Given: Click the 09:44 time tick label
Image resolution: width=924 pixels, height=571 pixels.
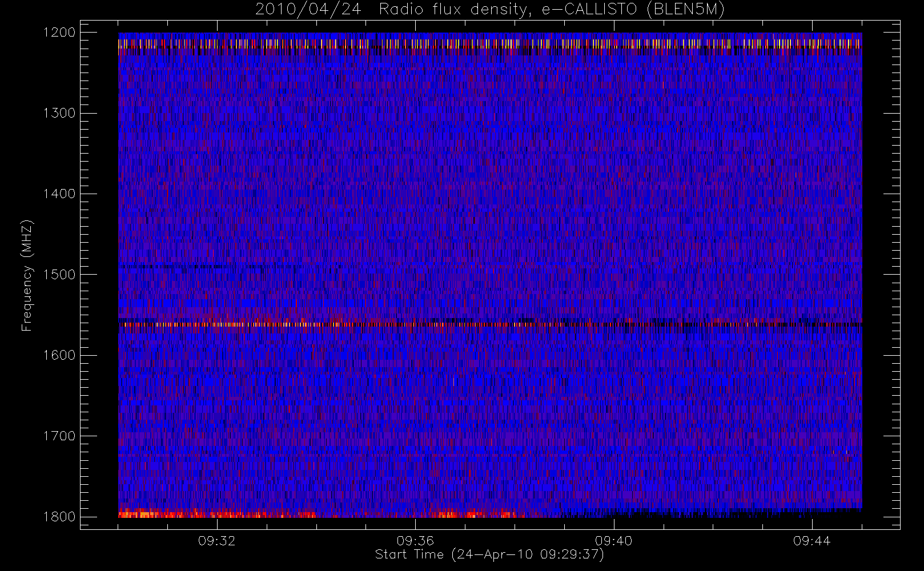Looking at the screenshot, I should (x=811, y=541).
